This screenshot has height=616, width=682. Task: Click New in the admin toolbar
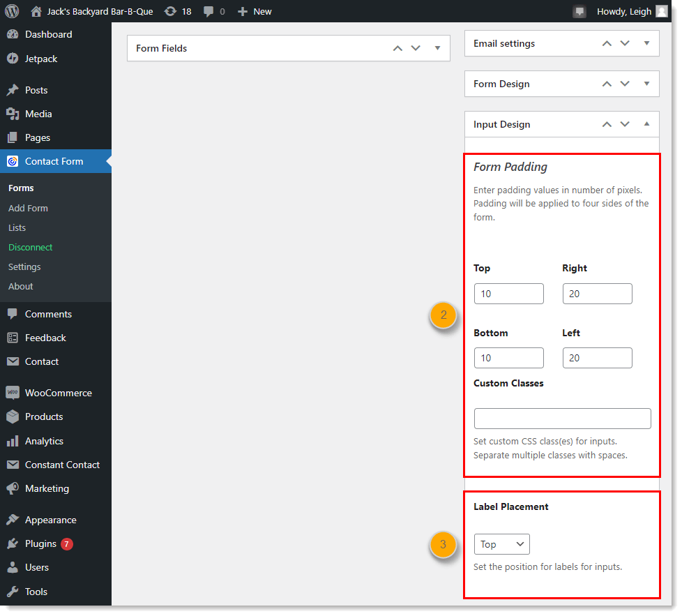pos(255,11)
